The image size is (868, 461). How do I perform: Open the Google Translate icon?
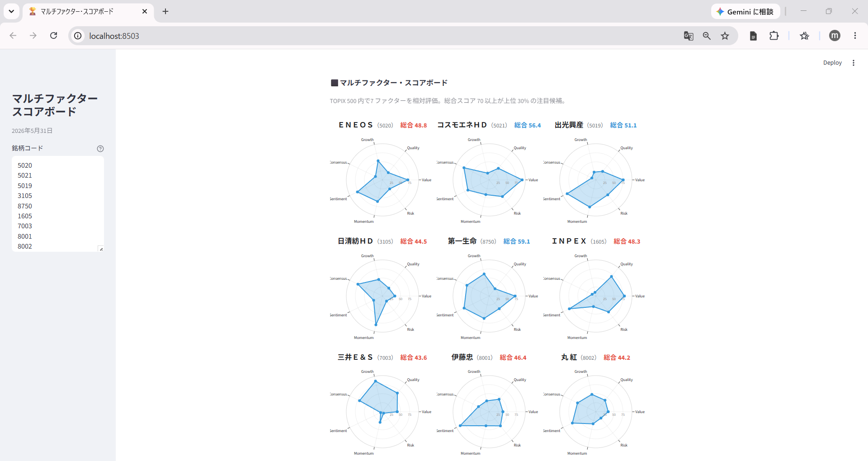[689, 36]
